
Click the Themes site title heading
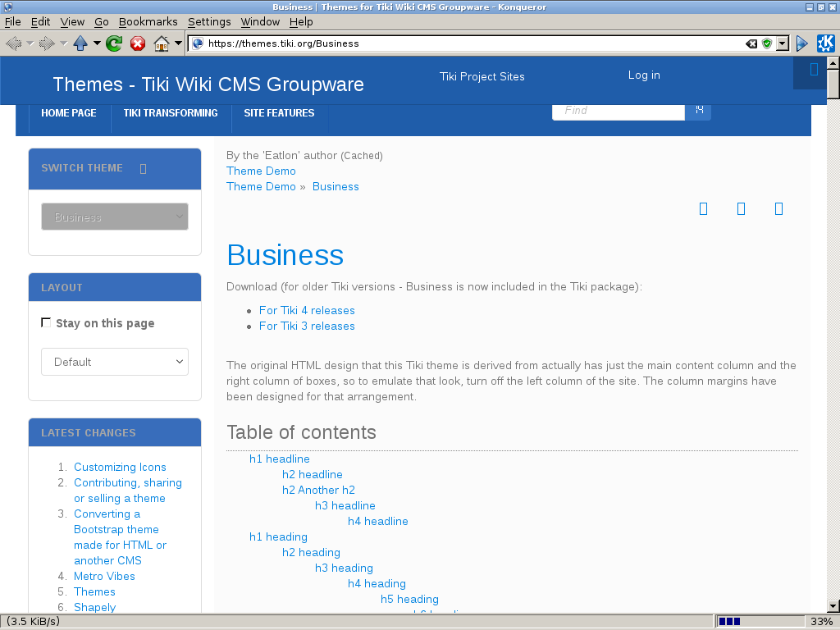point(208,84)
